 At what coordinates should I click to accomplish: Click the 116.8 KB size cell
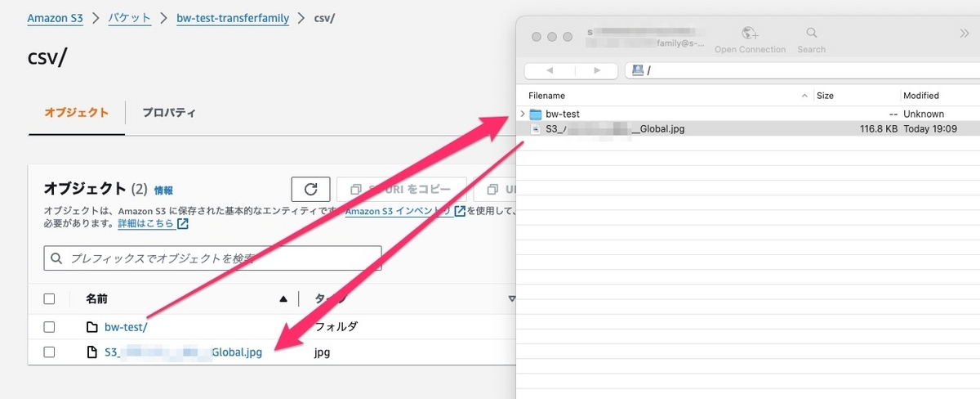[x=879, y=128]
